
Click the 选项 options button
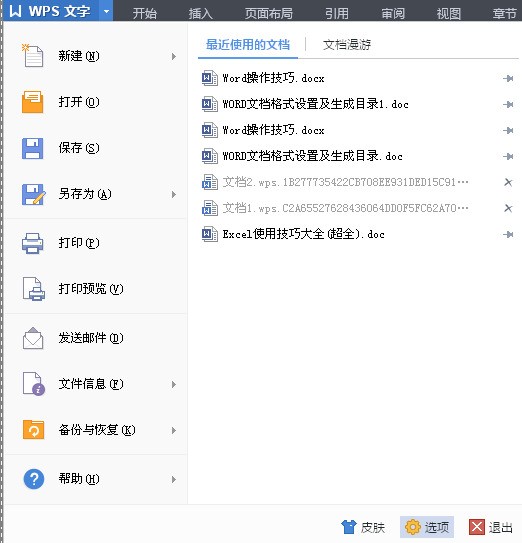pyautogui.click(x=427, y=527)
